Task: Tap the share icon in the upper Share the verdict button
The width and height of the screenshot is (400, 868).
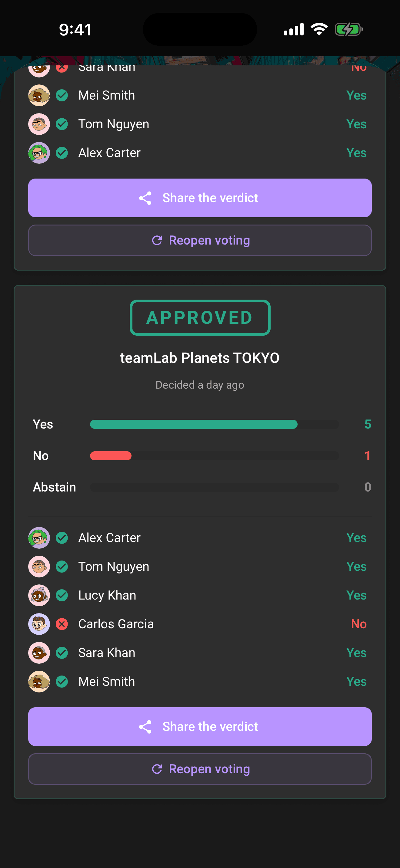Action: coord(145,198)
